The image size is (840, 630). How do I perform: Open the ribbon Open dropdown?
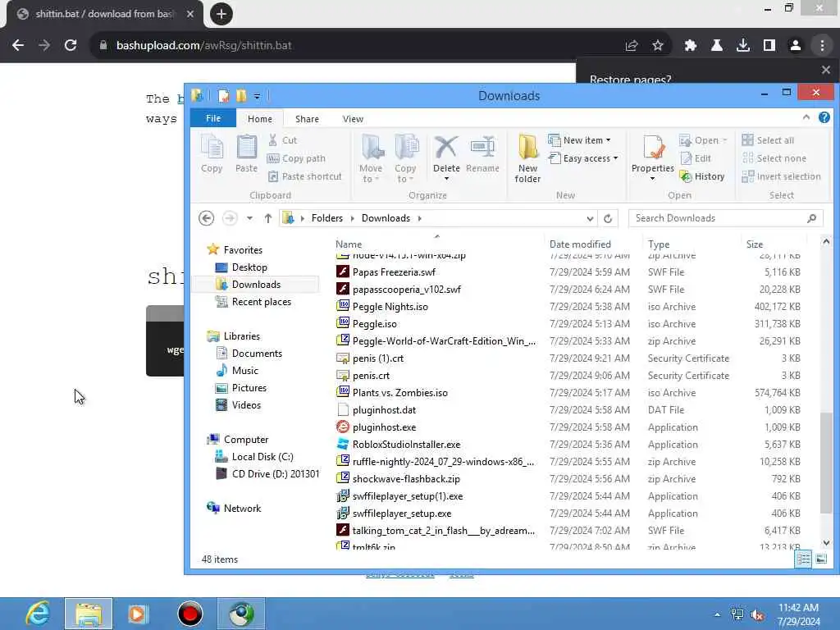pos(703,140)
